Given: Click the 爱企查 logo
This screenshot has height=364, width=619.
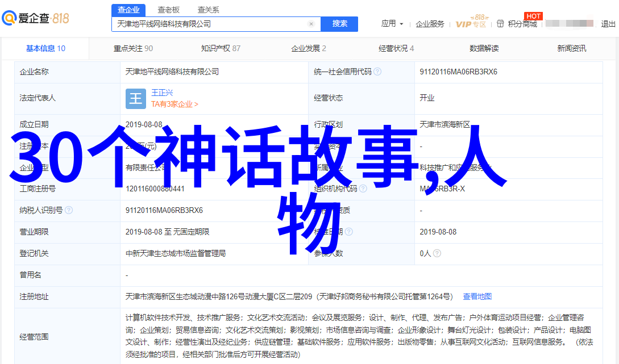Looking at the screenshot, I should pyautogui.click(x=36, y=18).
